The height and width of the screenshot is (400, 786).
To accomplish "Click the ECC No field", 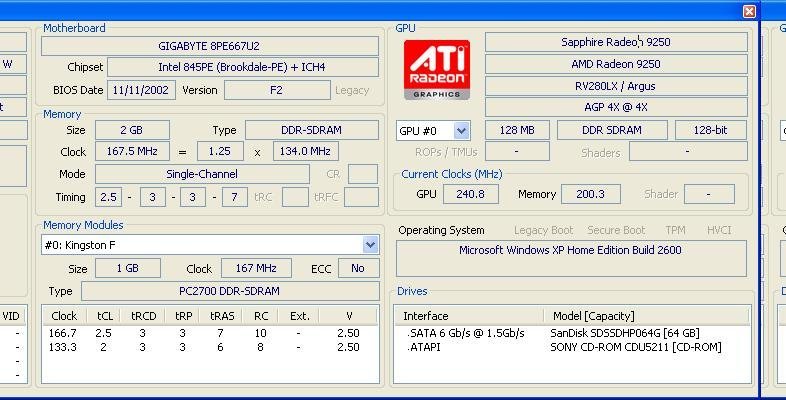I will tap(358, 268).
